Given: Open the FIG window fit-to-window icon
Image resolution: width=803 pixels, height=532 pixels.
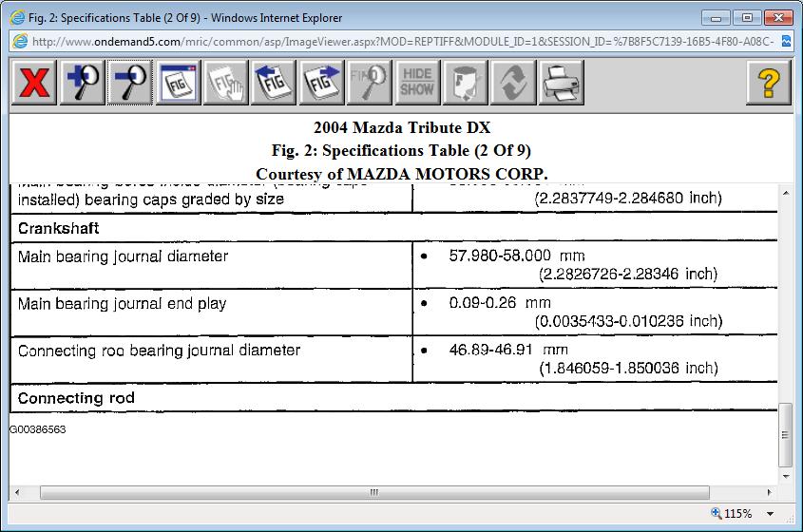Looking at the screenshot, I should click(178, 83).
